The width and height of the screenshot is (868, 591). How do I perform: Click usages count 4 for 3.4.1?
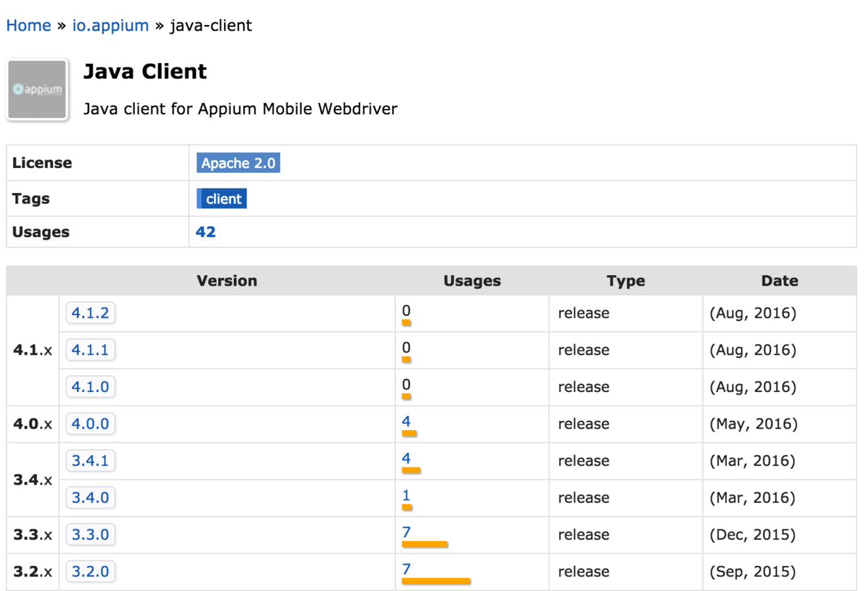[406, 458]
